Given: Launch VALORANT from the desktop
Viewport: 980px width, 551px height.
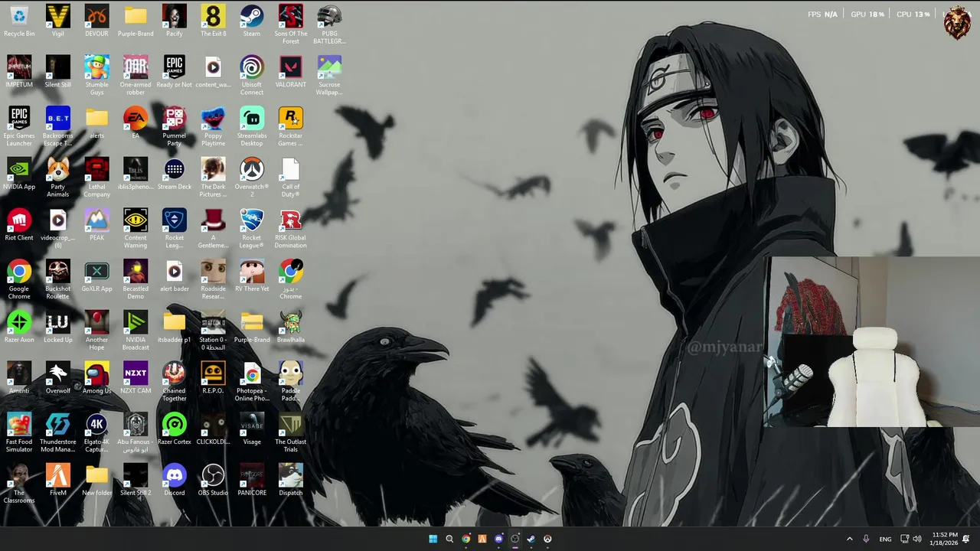Looking at the screenshot, I should pyautogui.click(x=291, y=73).
